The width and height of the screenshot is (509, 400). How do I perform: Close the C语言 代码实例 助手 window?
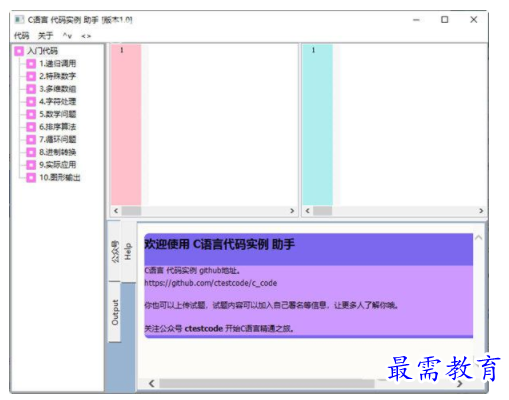tap(474, 20)
